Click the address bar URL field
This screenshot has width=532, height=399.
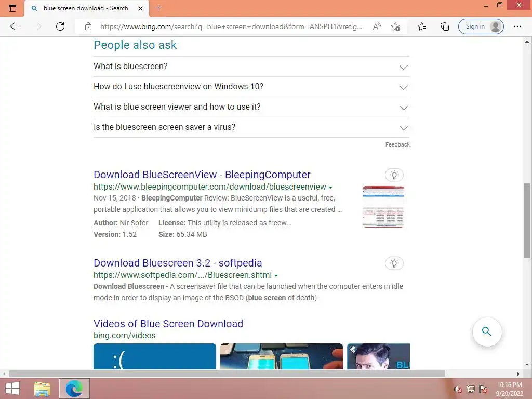pos(231,26)
